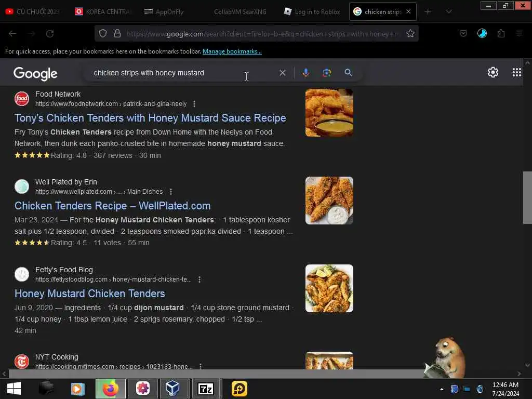Save page to Pocket
532x399 pixels.
[x=463, y=33]
